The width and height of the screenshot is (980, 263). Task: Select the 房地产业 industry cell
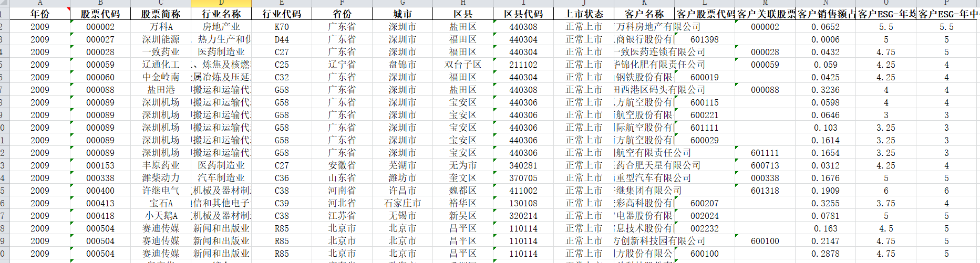221,27
